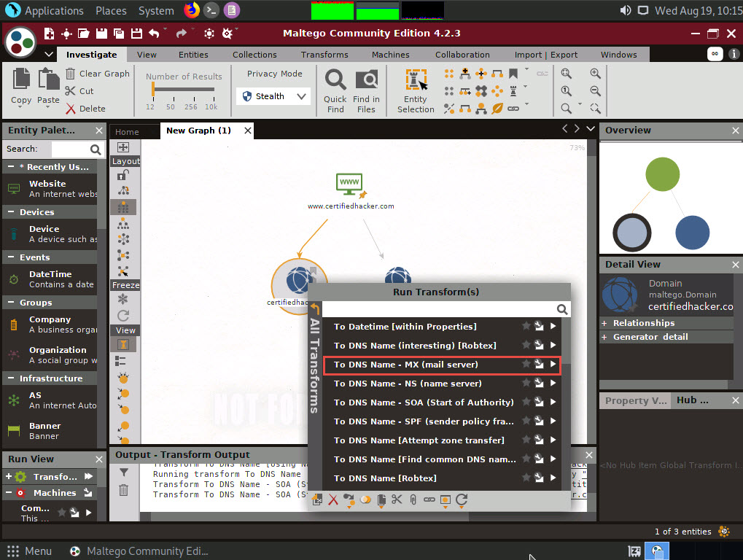Collapse the Infrastructure palette group
This screenshot has height=560, width=743.
[x=10, y=378]
